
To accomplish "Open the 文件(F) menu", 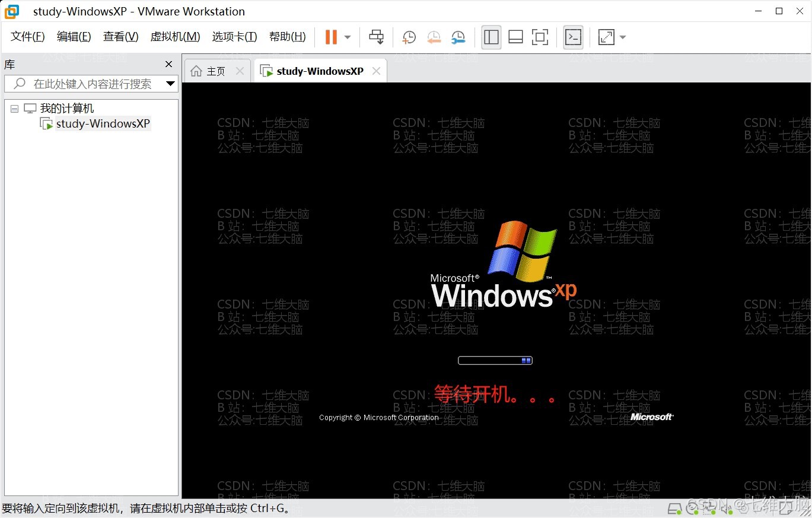I will click(28, 37).
